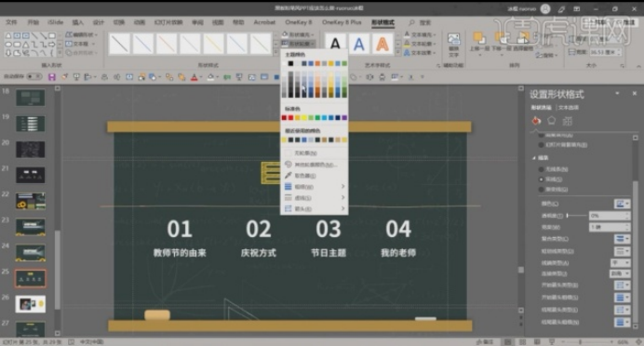Open the Text Outline (文本轮廓) dropdown
644x346 pixels.
coord(420,44)
